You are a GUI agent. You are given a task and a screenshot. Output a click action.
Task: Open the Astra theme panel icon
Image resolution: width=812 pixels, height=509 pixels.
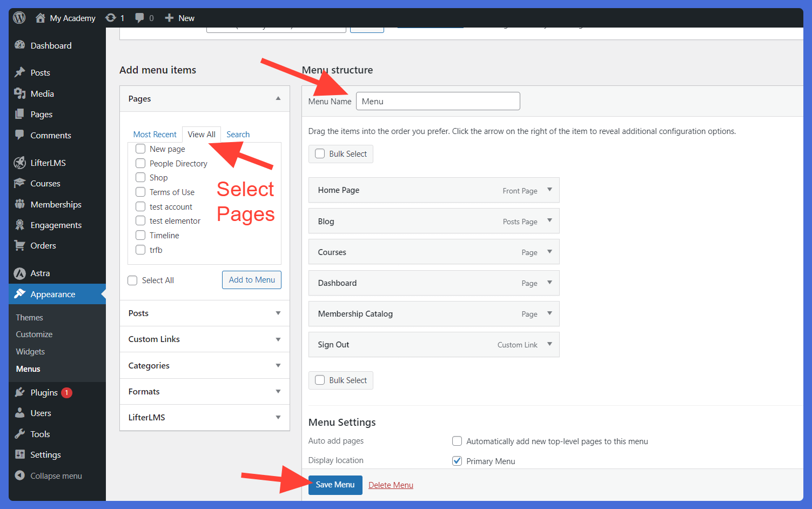point(20,273)
